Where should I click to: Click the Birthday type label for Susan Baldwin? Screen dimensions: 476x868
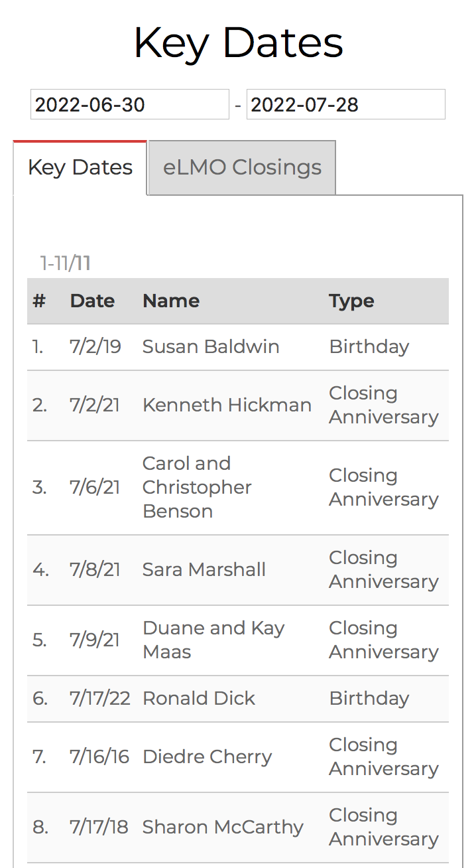(369, 346)
